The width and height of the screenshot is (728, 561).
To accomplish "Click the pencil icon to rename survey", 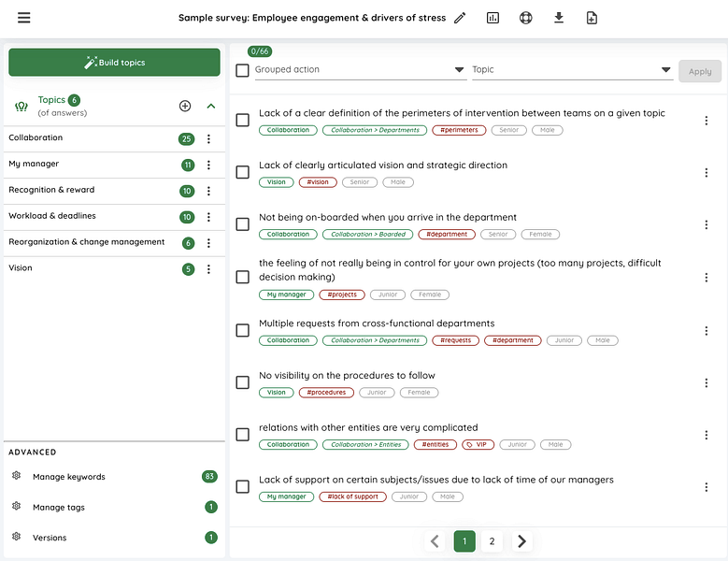I will pos(460,18).
